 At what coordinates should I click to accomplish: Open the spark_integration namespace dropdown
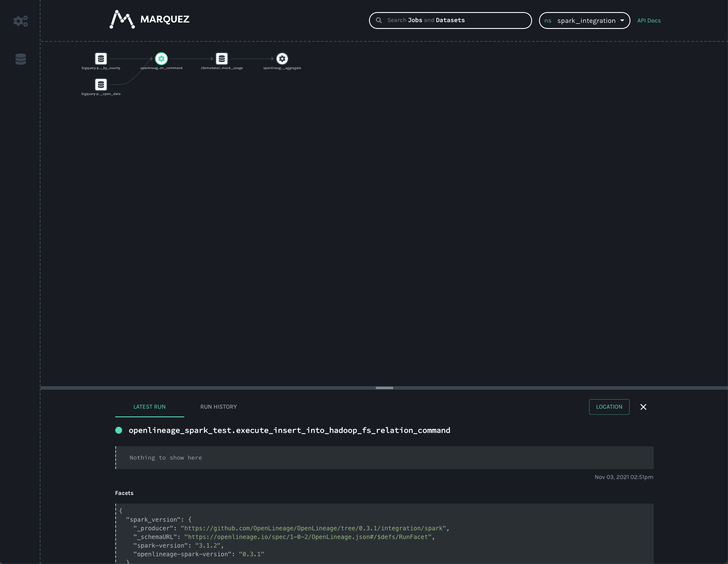(x=584, y=20)
